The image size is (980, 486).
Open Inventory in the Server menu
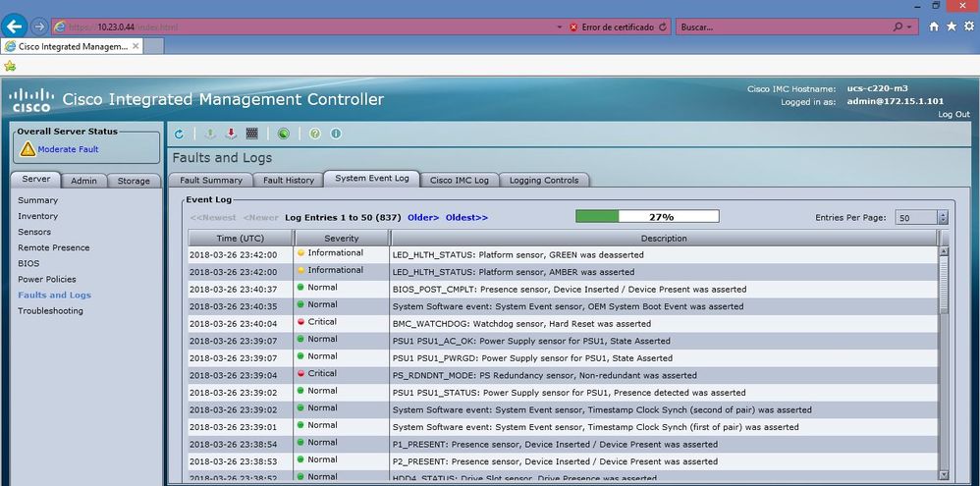[x=37, y=216]
